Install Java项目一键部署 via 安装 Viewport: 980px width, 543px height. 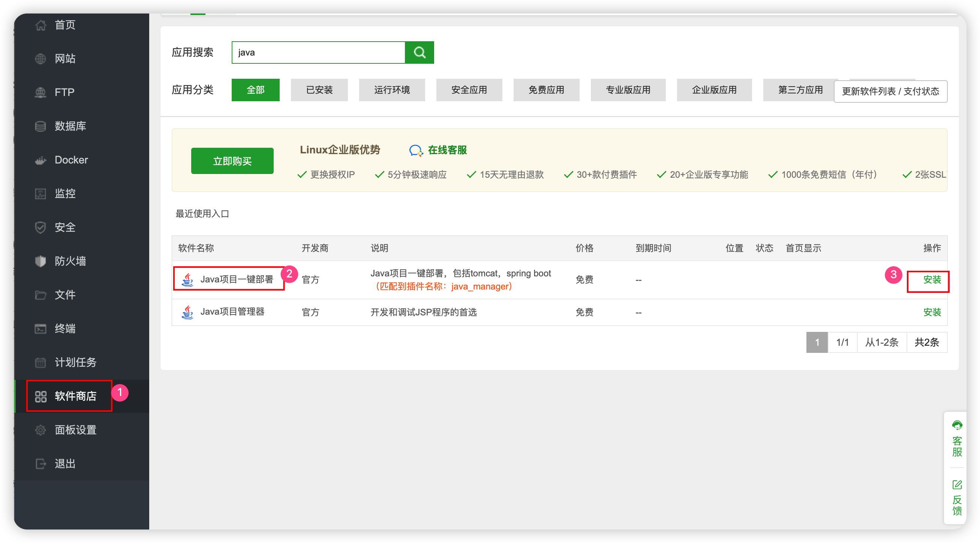click(932, 280)
